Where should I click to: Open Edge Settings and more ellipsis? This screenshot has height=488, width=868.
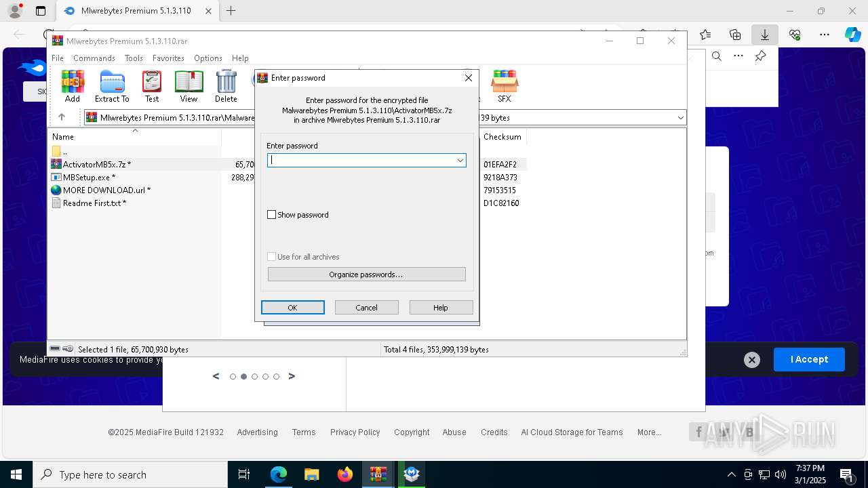825,35
